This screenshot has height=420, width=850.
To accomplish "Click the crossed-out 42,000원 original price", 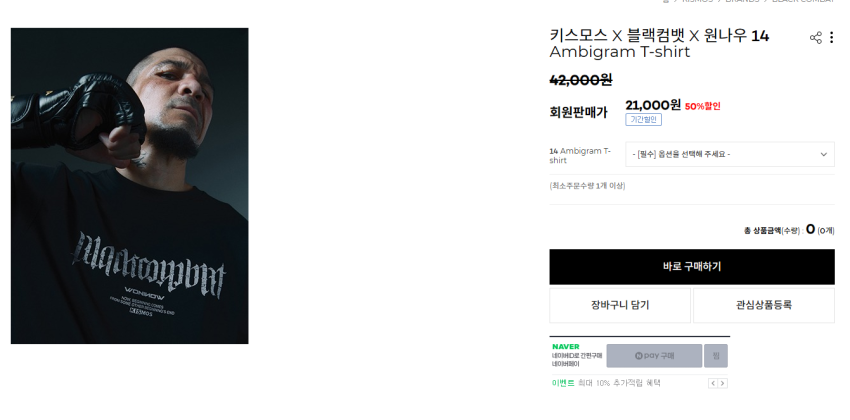I will coord(581,80).
